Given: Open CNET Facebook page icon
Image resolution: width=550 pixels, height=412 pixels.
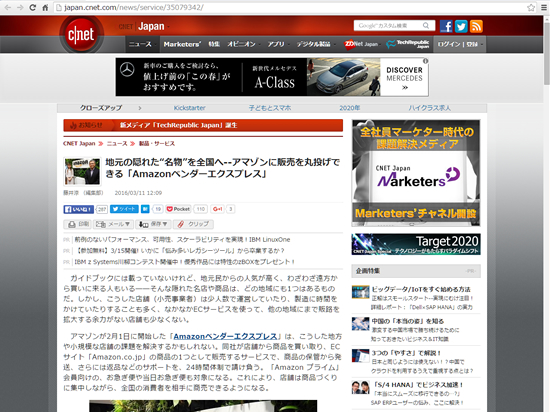Looking at the screenshot, I should coord(446,26).
